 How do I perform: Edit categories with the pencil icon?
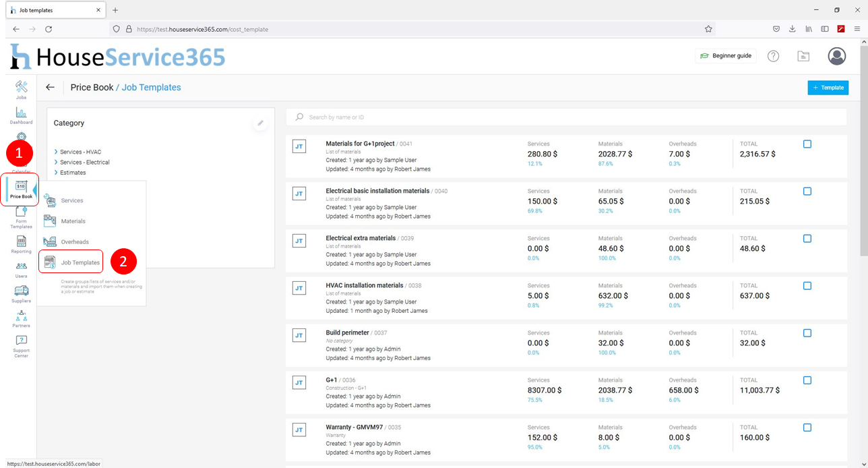pos(260,123)
